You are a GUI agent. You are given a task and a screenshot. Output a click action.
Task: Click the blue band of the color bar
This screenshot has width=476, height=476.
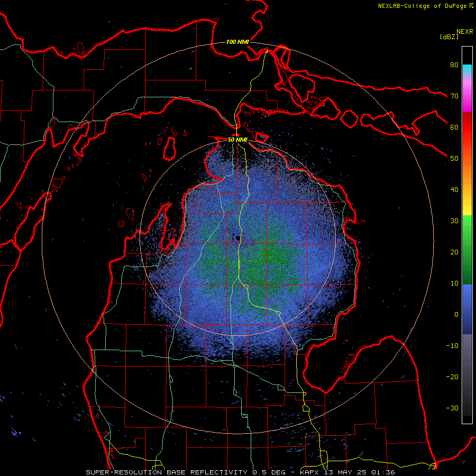(467, 309)
